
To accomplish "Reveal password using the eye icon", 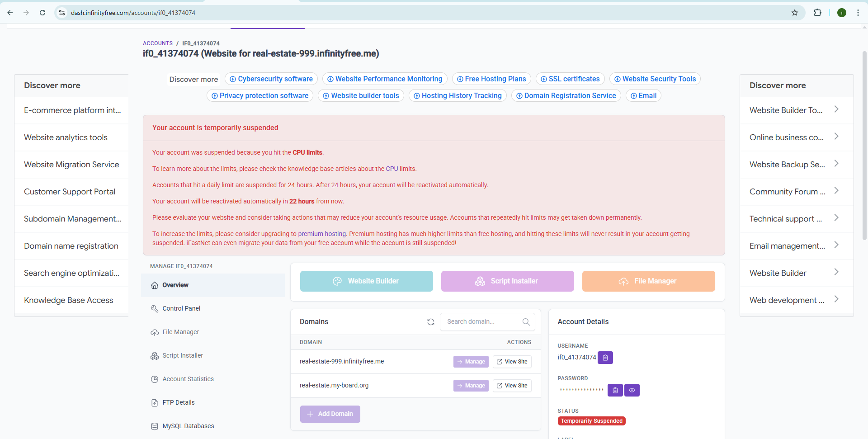I will tap(632, 390).
